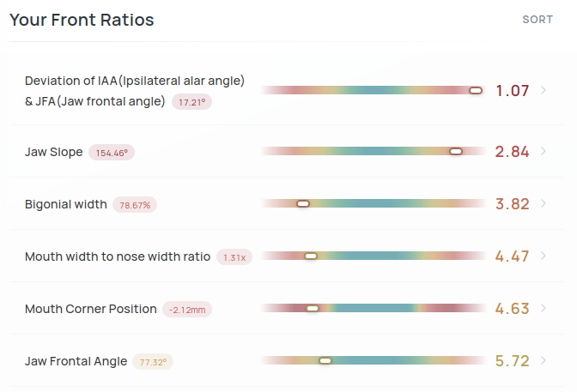Click the -2.12mm Mouth Corner badge
577x392 pixels.
(x=185, y=310)
